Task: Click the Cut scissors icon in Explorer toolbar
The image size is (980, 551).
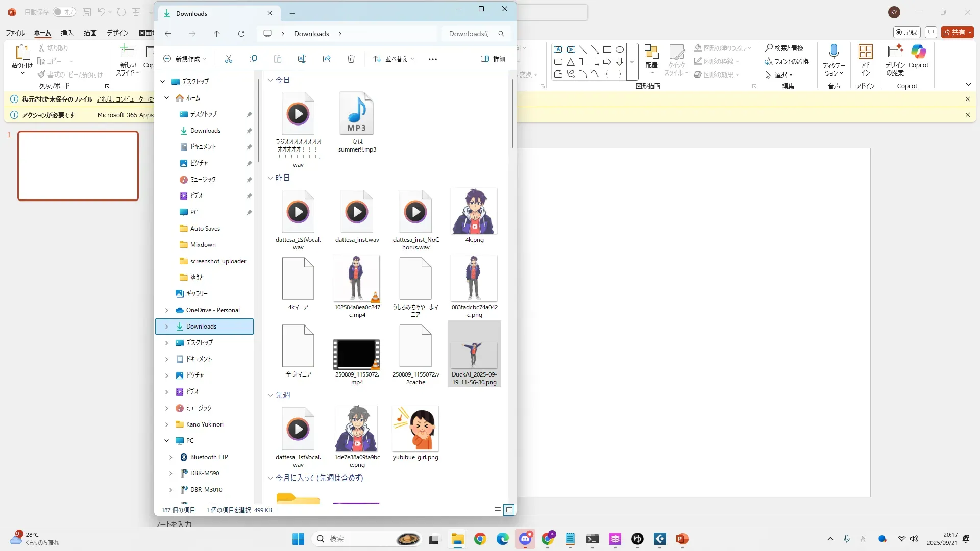Action: pos(228,59)
